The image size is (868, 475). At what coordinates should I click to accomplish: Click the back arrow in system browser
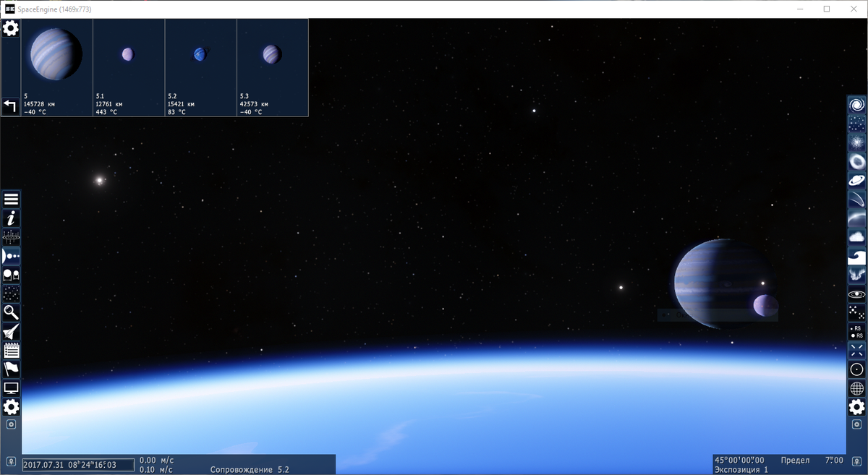(11, 106)
